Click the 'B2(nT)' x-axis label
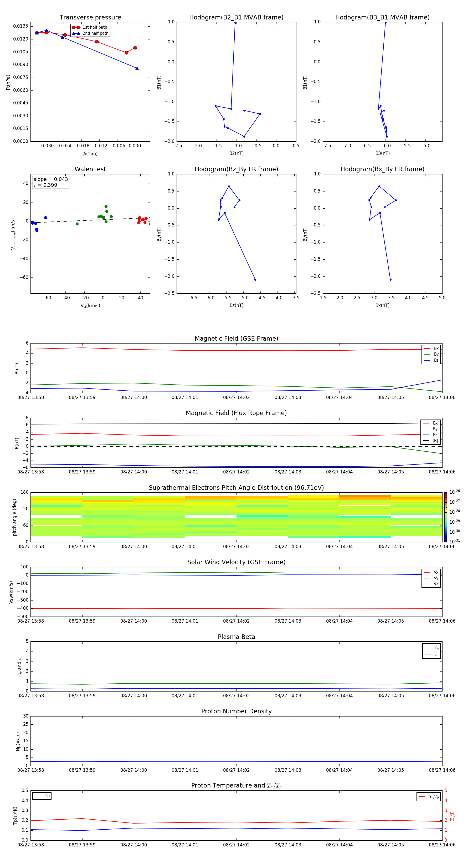473x868 pixels. (x=236, y=153)
